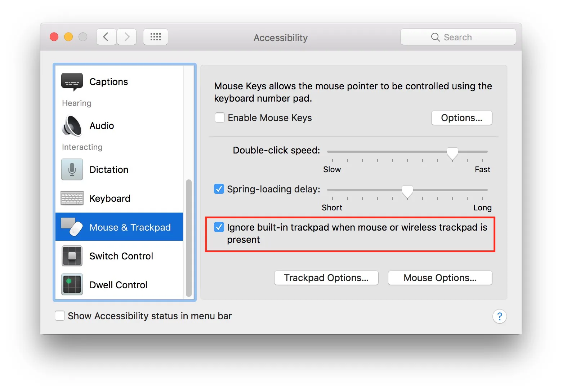The height and width of the screenshot is (392, 562).
Task: Click the magnifying glass search icon
Action: pos(436,37)
